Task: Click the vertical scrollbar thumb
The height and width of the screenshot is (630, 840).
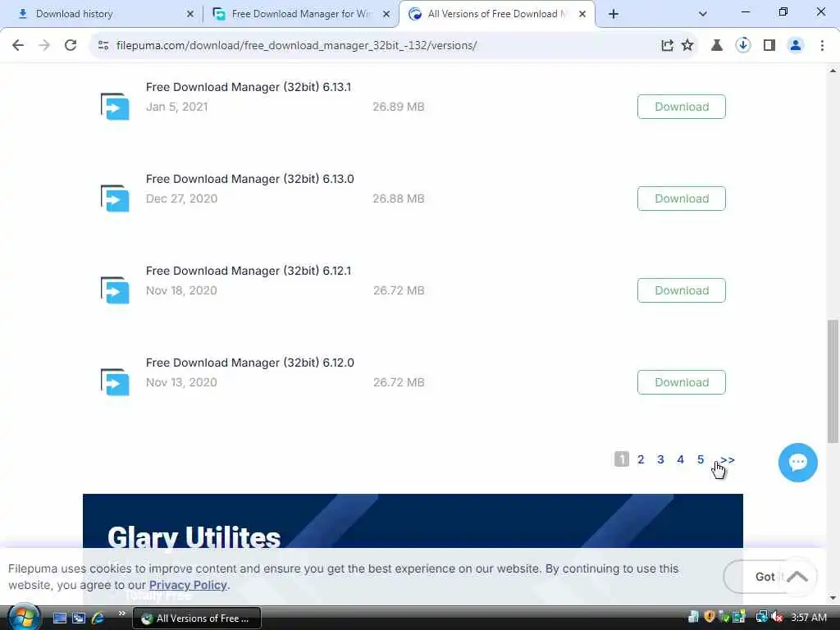Action: point(833,381)
